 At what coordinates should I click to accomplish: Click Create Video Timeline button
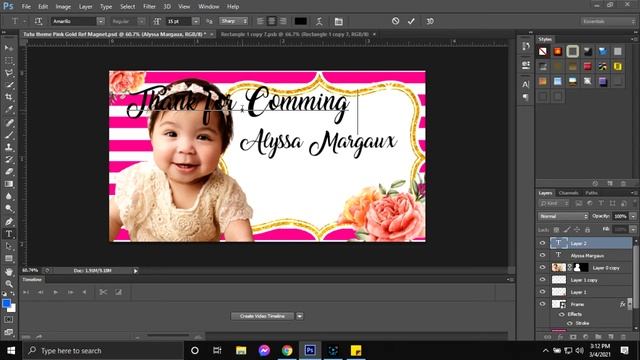click(262, 316)
